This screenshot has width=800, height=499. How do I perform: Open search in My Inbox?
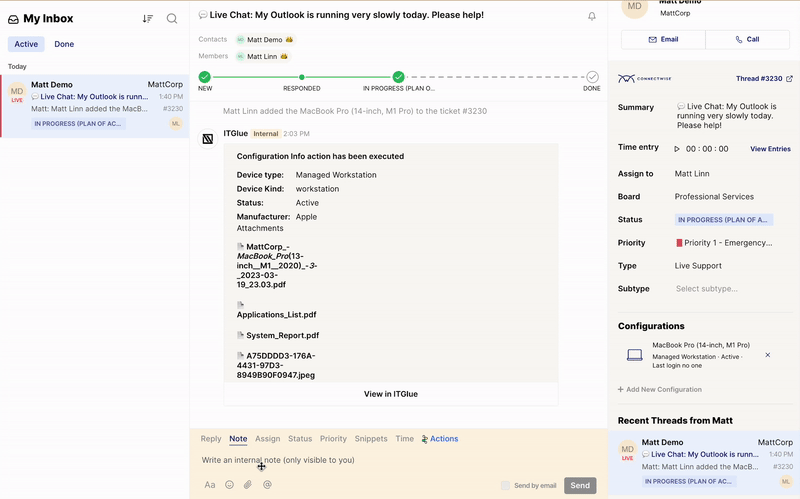[172, 19]
